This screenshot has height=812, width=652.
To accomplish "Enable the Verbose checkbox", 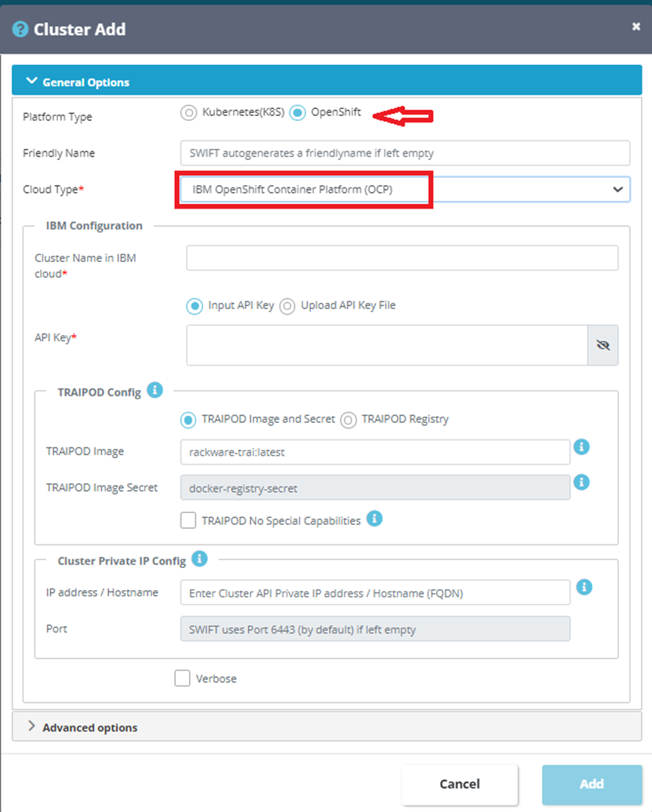I will (x=182, y=678).
